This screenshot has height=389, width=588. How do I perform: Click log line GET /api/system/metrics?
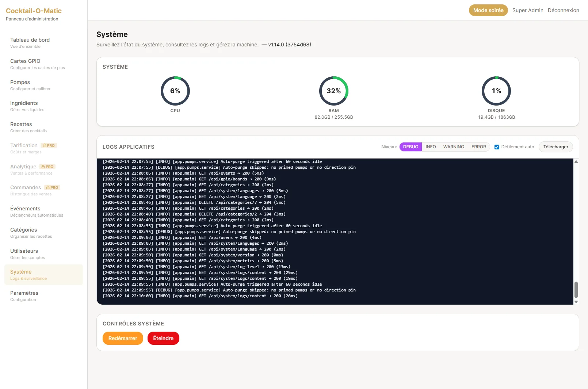pos(193,261)
